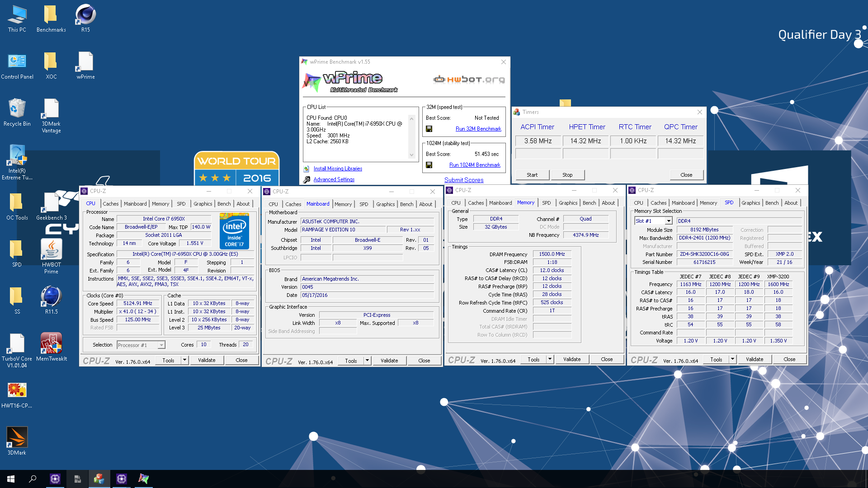Launch the HWBOT Prime Java icon

tap(51, 257)
